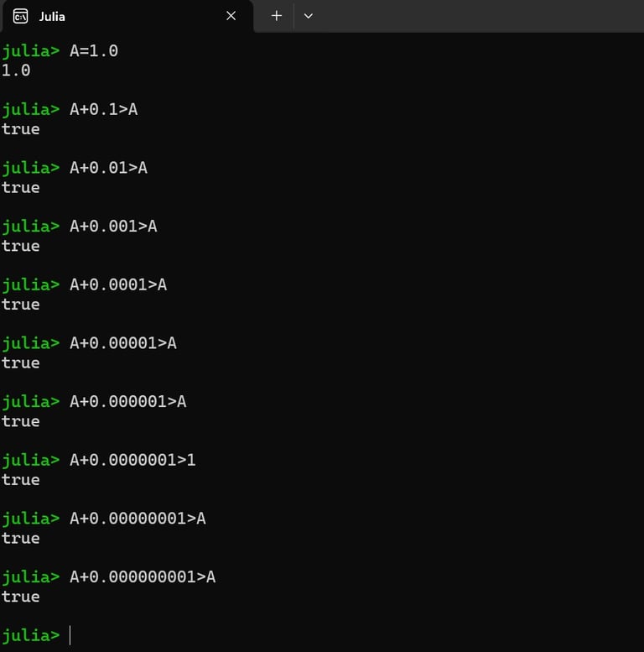
Task: Click the true output below A+0.000000001>A
Action: 21,597
